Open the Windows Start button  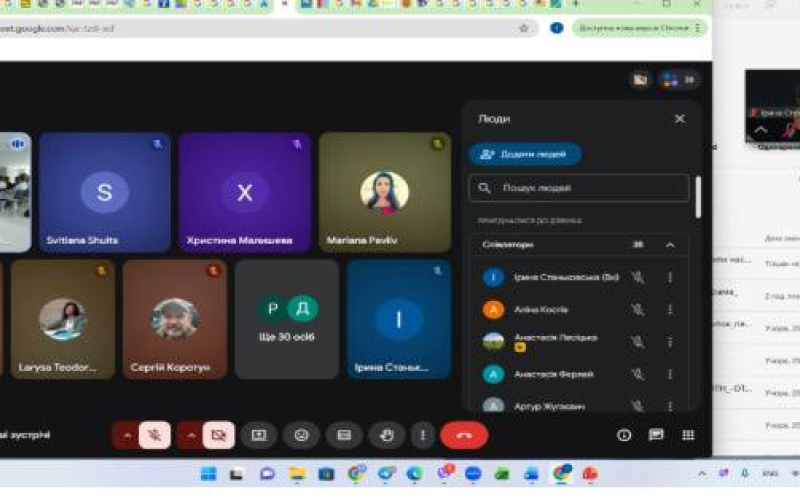pyautogui.click(x=208, y=474)
